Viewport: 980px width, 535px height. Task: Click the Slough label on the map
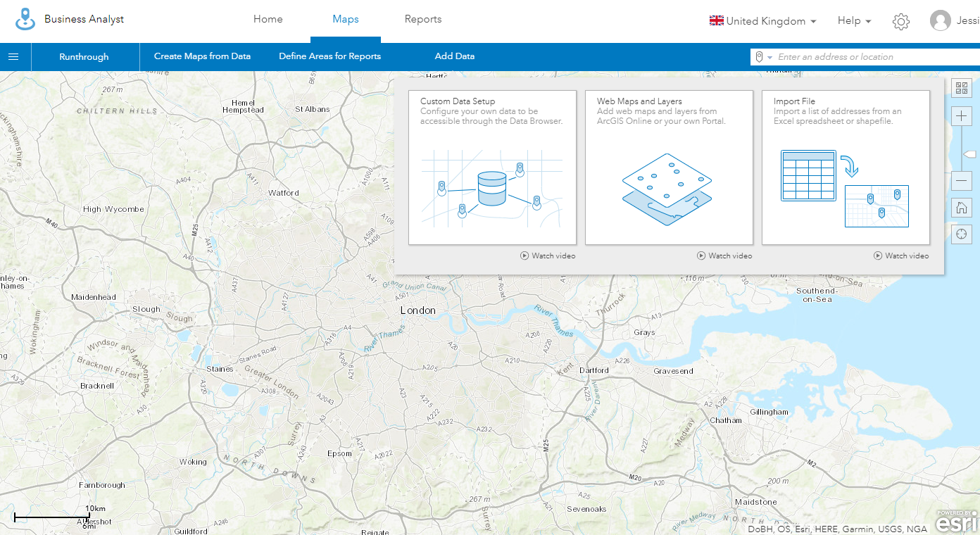146,309
